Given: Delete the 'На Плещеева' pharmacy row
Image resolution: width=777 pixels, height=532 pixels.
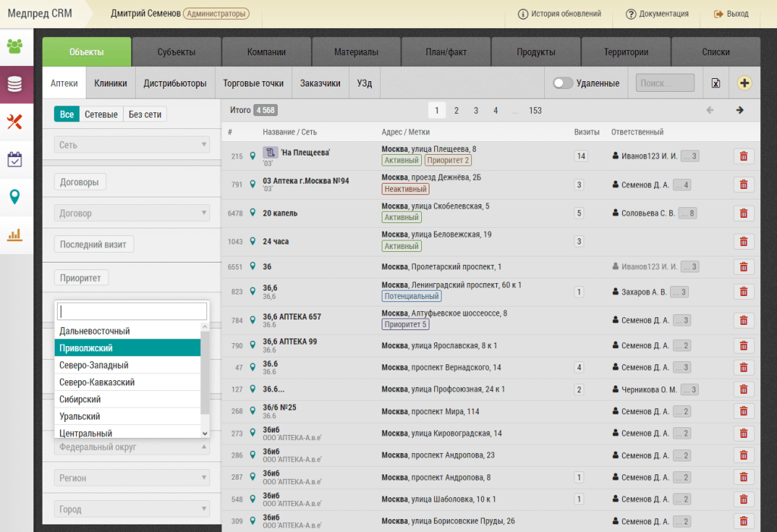Looking at the screenshot, I should (x=744, y=156).
